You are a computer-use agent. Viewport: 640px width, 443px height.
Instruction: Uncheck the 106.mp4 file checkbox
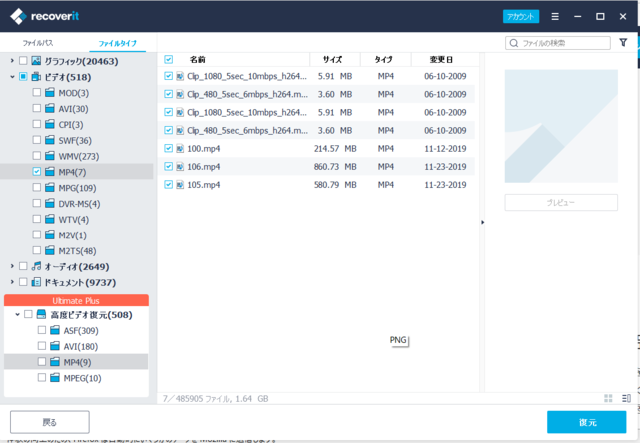[168, 166]
